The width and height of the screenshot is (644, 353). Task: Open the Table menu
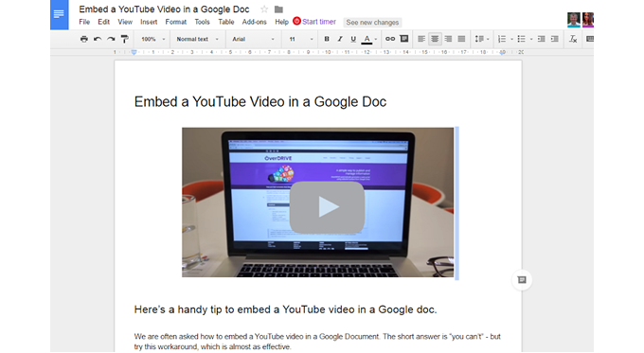click(x=226, y=22)
